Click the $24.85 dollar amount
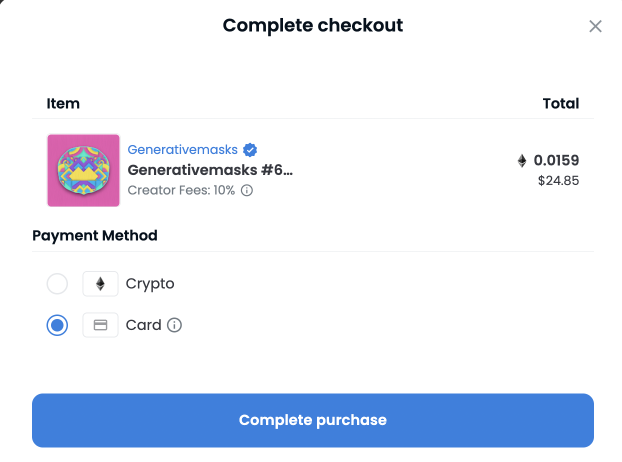The height and width of the screenshot is (462, 622). pos(559,181)
